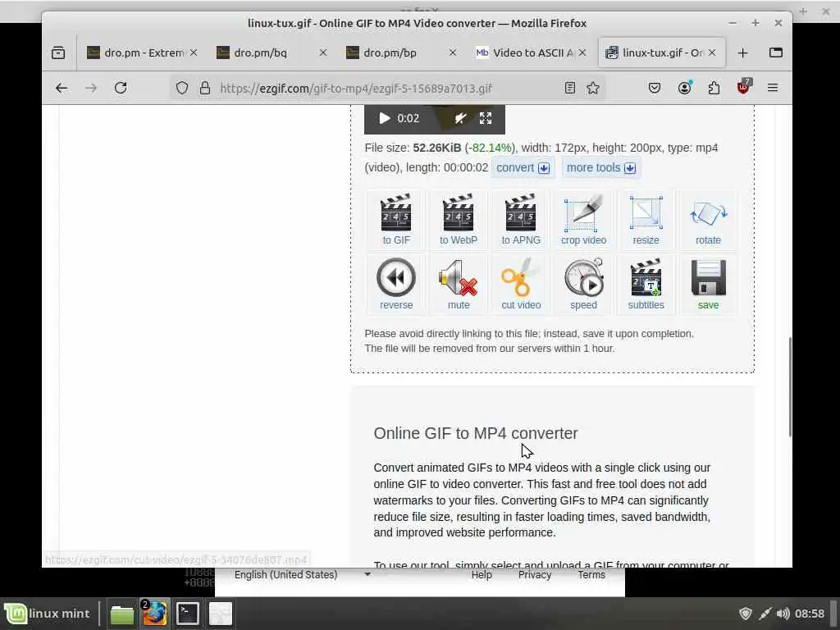
Task: Open a new browser tab
Action: [x=742, y=52]
